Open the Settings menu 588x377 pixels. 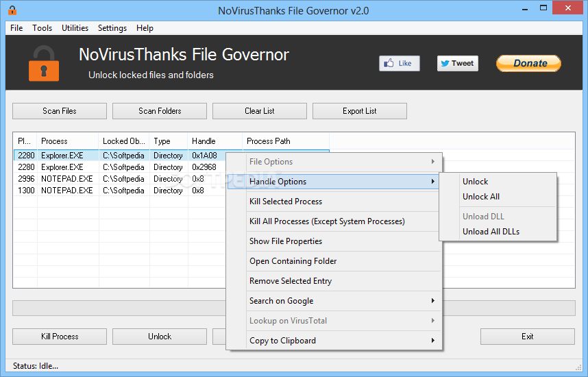click(112, 28)
